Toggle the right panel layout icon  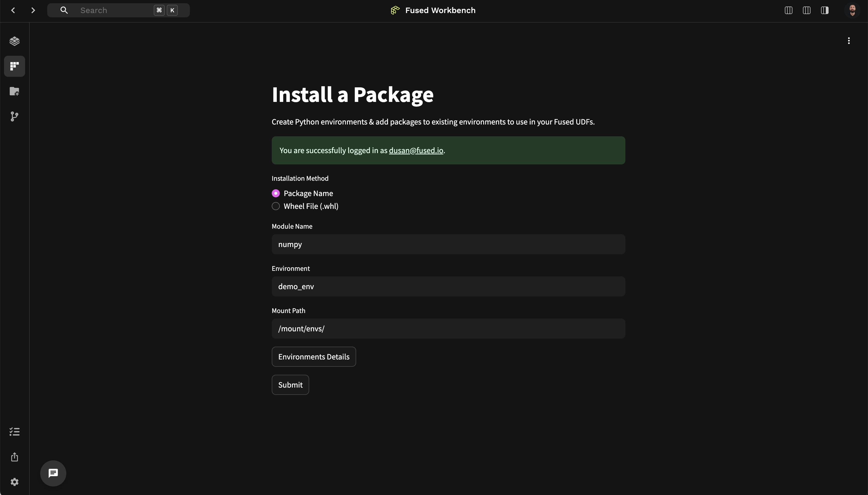[825, 10]
